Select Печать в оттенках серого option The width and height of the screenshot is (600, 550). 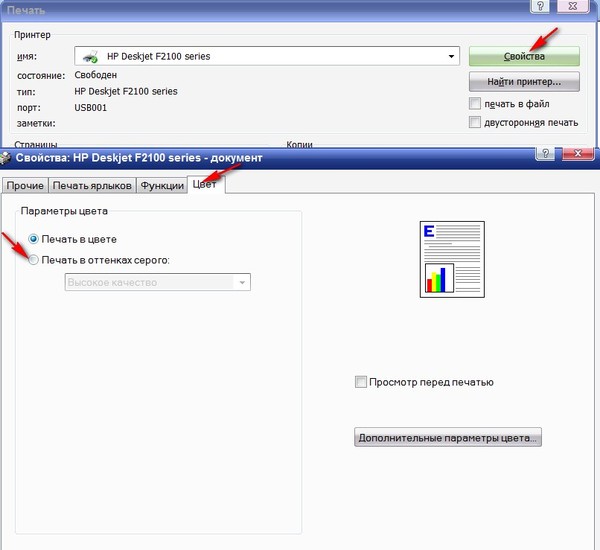[34, 260]
